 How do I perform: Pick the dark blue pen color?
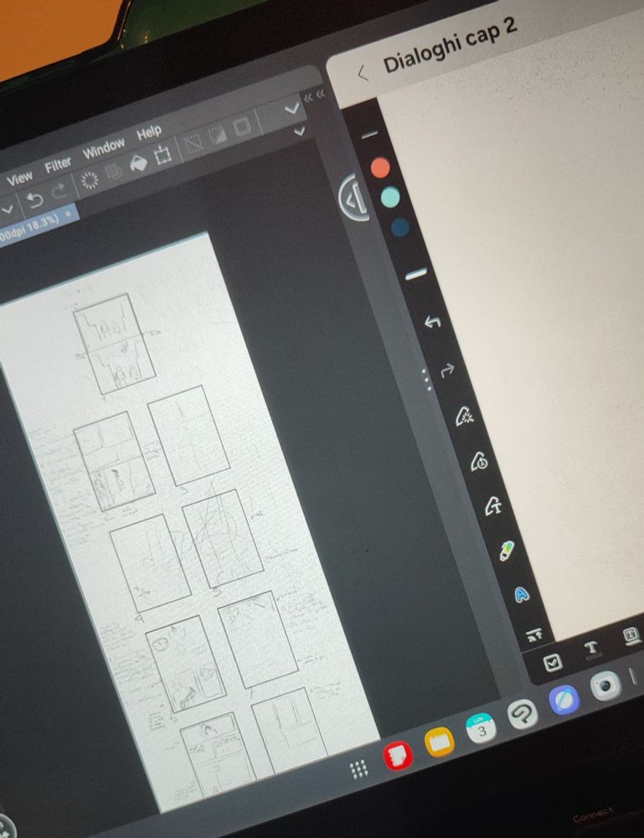(400, 227)
